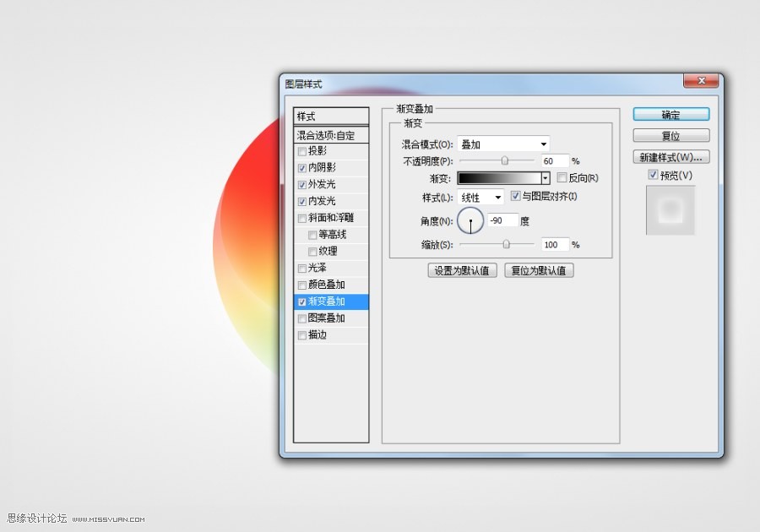Open the 混合模式 blend mode dropdown
This screenshot has width=760, height=532.
coord(502,144)
